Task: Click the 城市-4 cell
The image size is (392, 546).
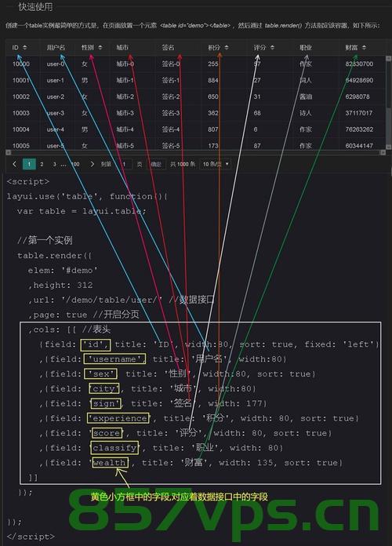Action: tap(125, 129)
